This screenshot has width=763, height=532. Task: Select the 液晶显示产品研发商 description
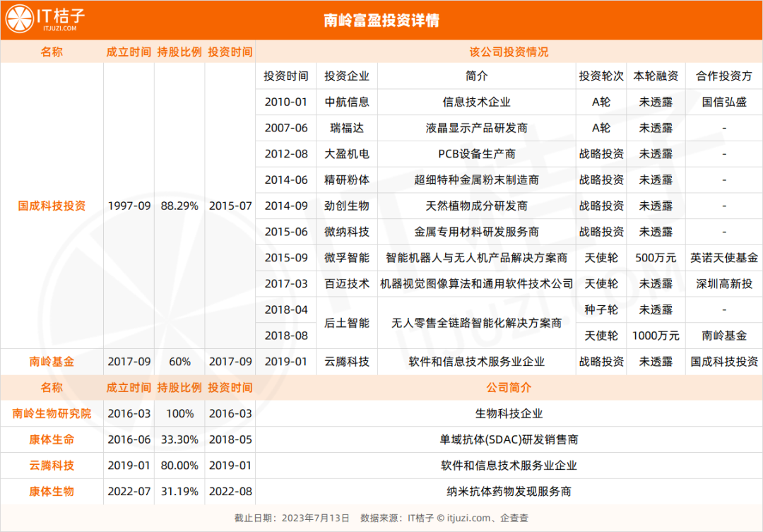476,128
